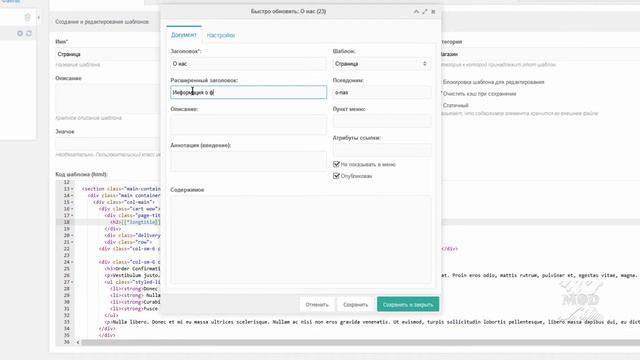Collapse the quick update dialog with chevron icon
The width and height of the screenshot is (640, 360).
pyautogui.click(x=416, y=11)
